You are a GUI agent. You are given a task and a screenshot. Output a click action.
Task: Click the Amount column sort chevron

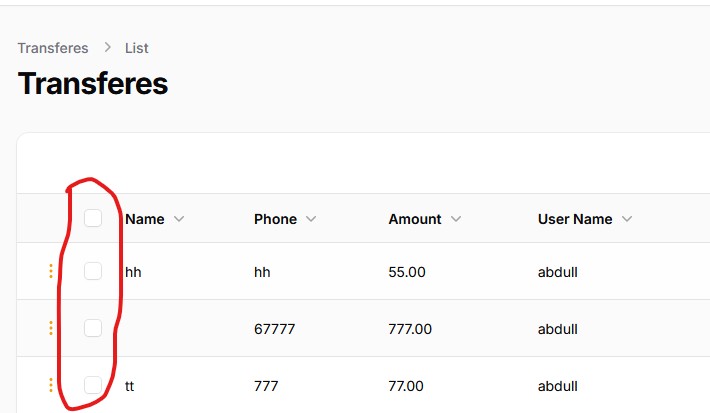(456, 219)
